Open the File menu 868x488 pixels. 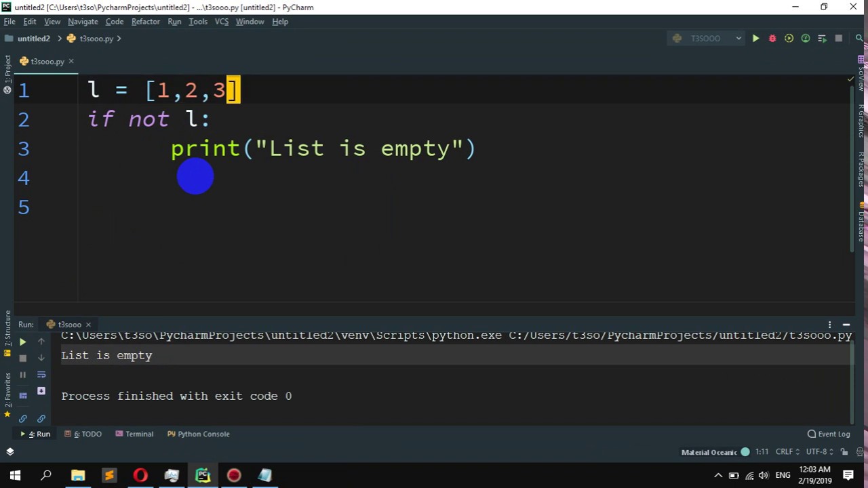[x=9, y=22]
